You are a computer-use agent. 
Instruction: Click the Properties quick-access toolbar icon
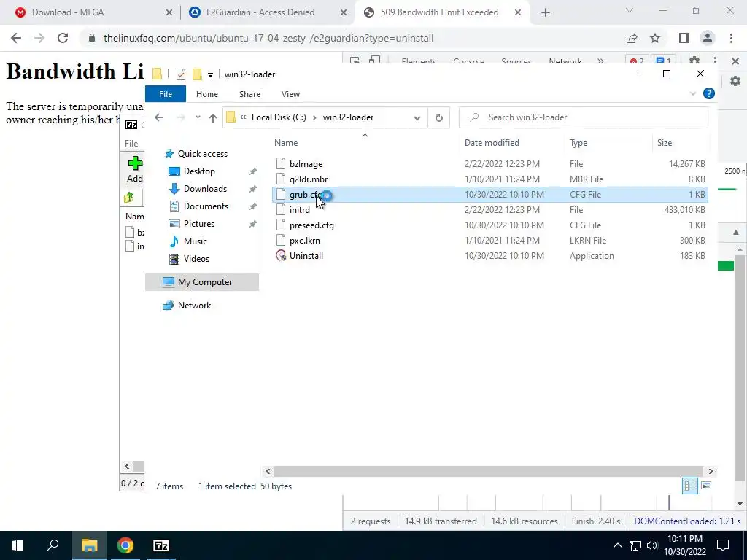(181, 74)
